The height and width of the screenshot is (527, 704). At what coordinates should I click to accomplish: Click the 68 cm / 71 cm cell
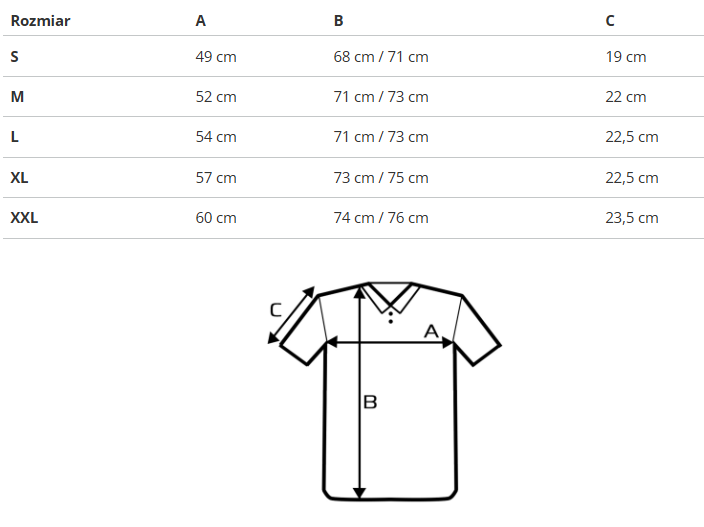(381, 57)
